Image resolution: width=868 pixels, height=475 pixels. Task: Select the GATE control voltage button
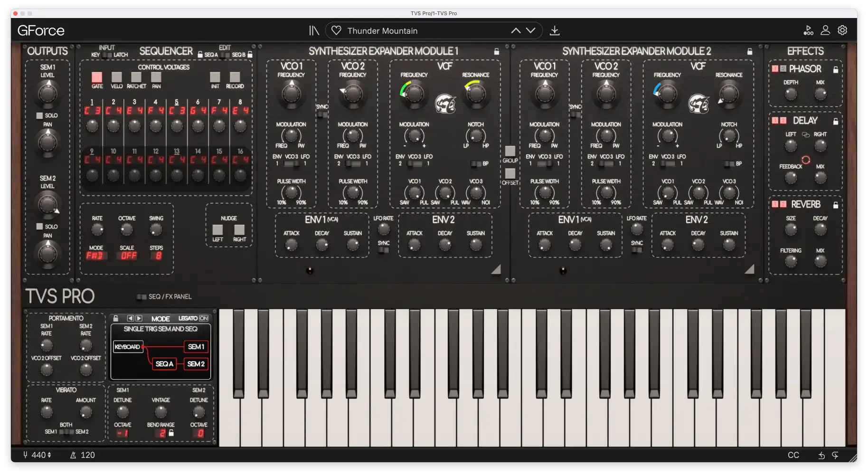tap(97, 77)
